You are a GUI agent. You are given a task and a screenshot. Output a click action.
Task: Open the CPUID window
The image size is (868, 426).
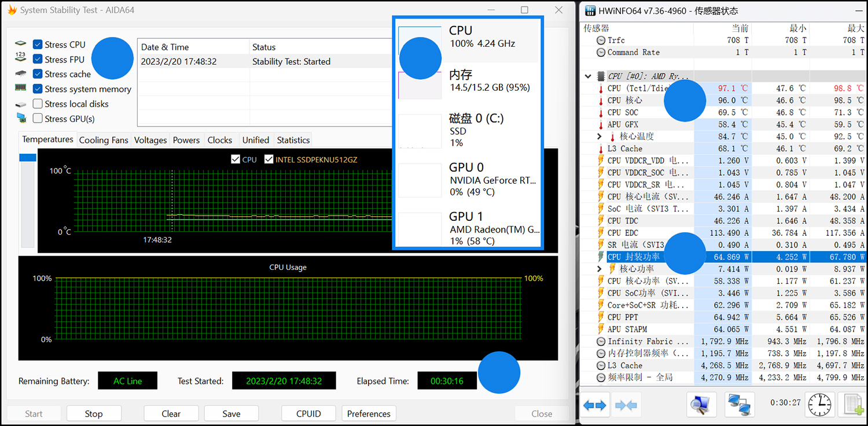pyautogui.click(x=308, y=413)
